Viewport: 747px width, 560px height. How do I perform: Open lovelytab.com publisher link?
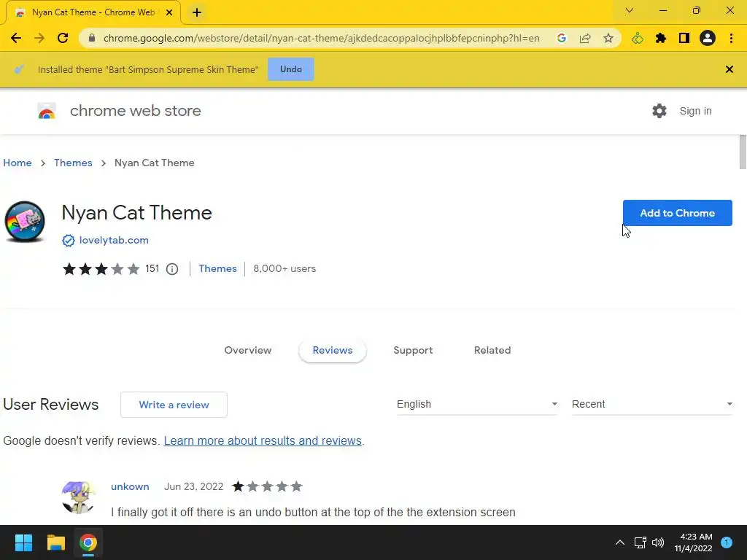(x=114, y=240)
